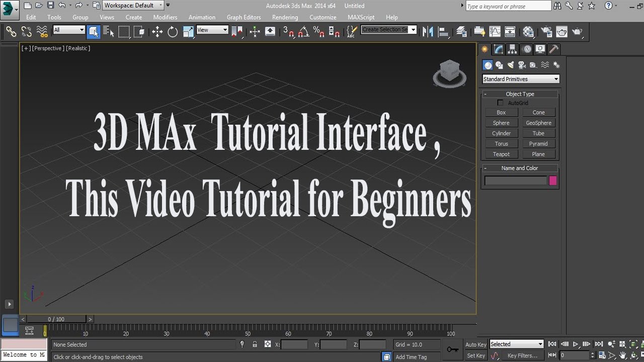
Task: Click the Unlink Selection broken chain icon
Action: pyautogui.click(x=27, y=32)
